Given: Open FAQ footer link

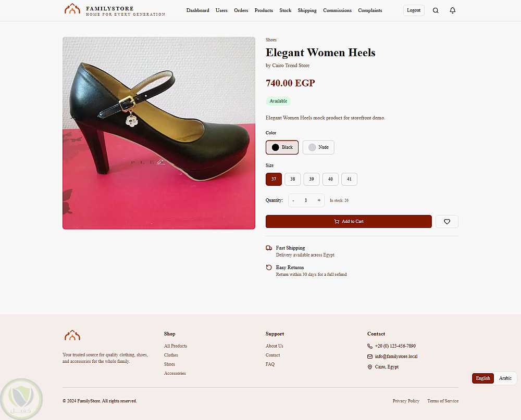Looking at the screenshot, I should point(270,364).
